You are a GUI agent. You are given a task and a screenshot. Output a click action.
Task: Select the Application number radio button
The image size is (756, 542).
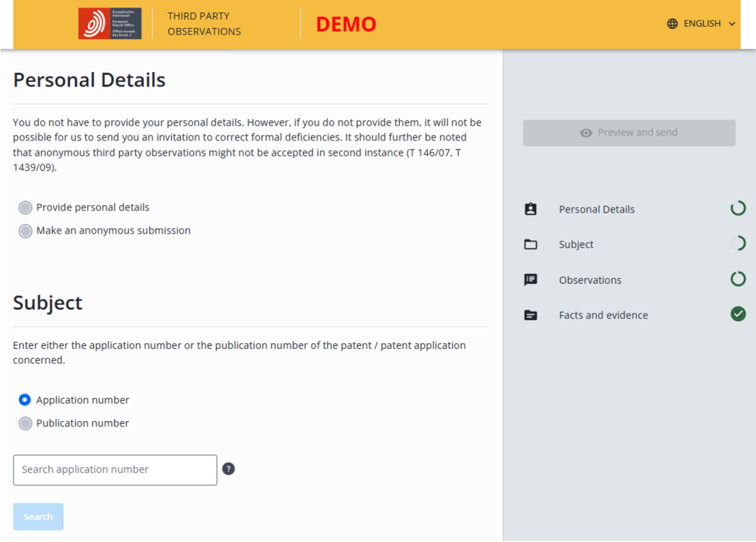point(26,400)
